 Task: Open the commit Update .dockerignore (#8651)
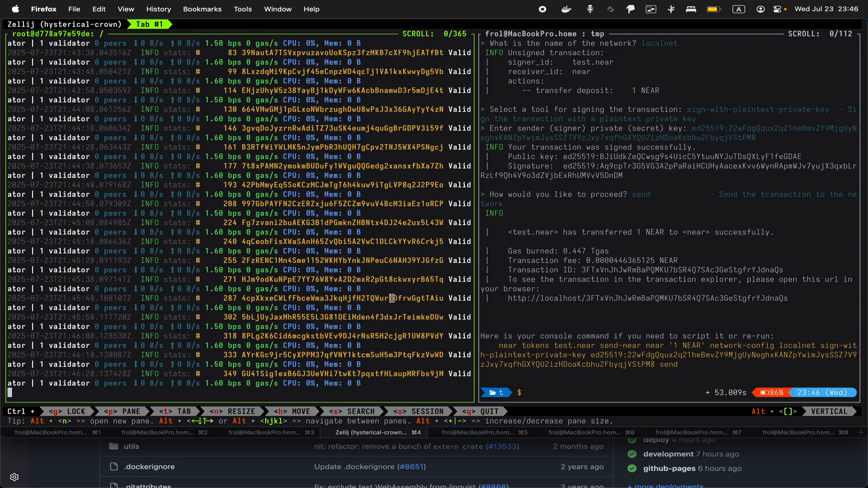(x=370, y=467)
